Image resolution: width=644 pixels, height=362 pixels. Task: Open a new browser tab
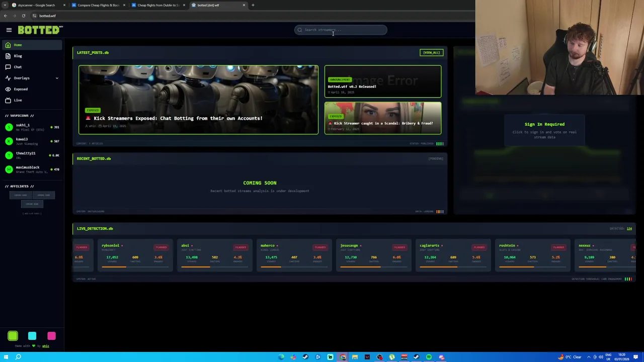(x=253, y=5)
